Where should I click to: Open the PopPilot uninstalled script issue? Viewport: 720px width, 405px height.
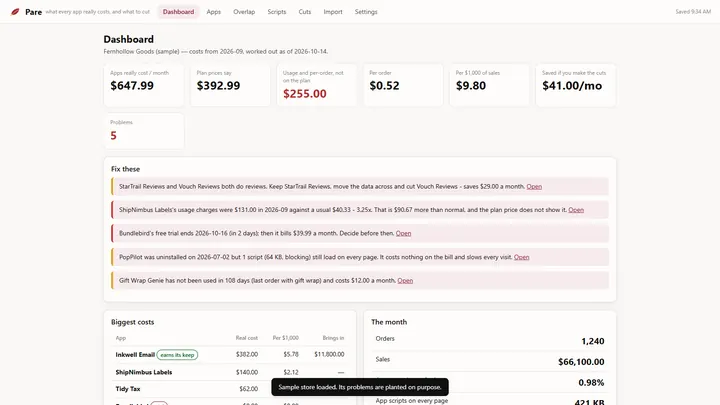pyautogui.click(x=521, y=257)
